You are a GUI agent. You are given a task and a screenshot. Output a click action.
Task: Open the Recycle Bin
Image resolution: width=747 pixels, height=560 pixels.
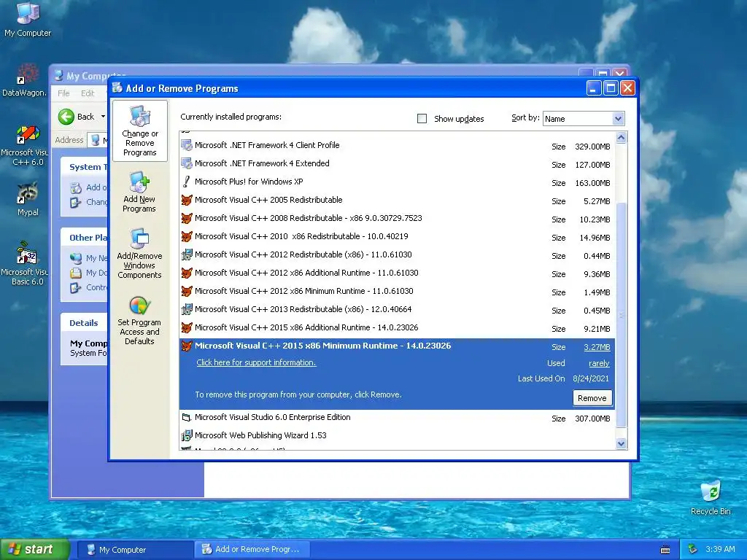coord(711,497)
